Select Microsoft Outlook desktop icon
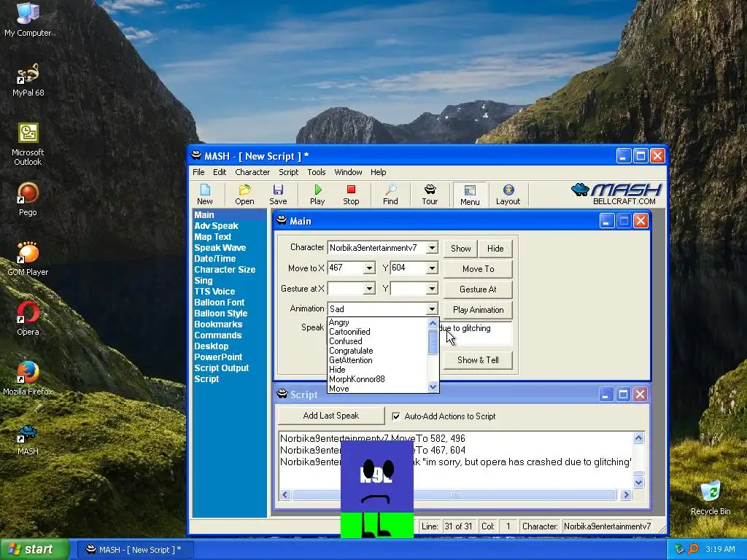This screenshot has height=560, width=747. pos(28,144)
